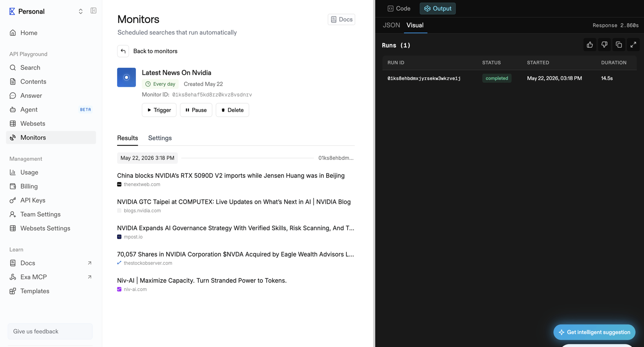Click the Back to monitors link
This screenshot has width=644, height=347.
click(155, 51)
